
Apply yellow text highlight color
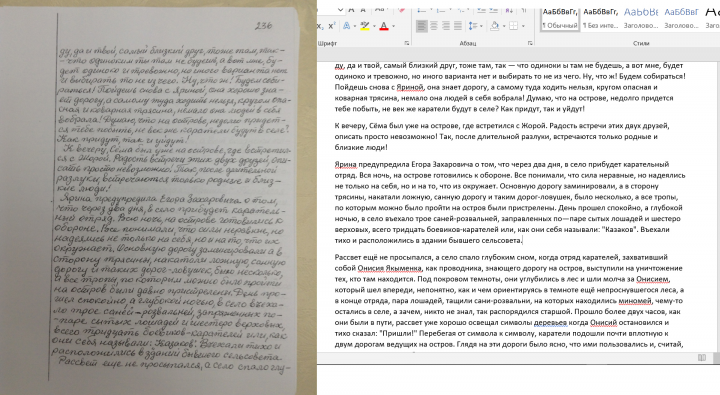click(x=365, y=26)
